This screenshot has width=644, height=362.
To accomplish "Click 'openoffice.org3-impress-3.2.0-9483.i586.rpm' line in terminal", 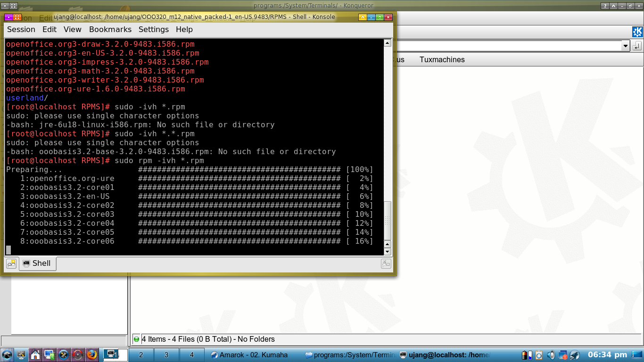I will (107, 62).
